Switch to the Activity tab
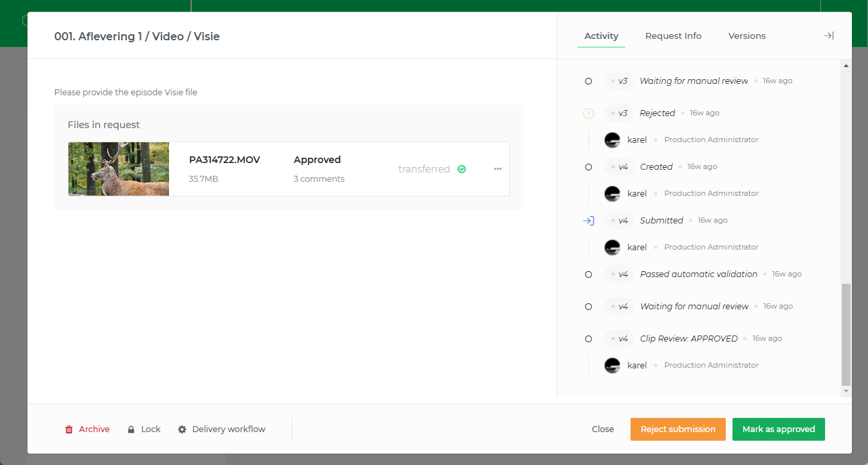Viewport: 868px width, 465px height. (x=601, y=36)
